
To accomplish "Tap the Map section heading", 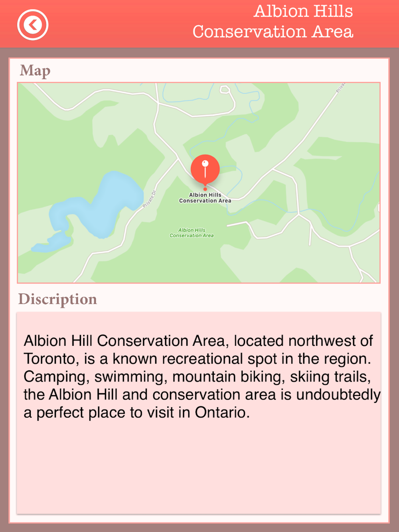I will tap(35, 71).
